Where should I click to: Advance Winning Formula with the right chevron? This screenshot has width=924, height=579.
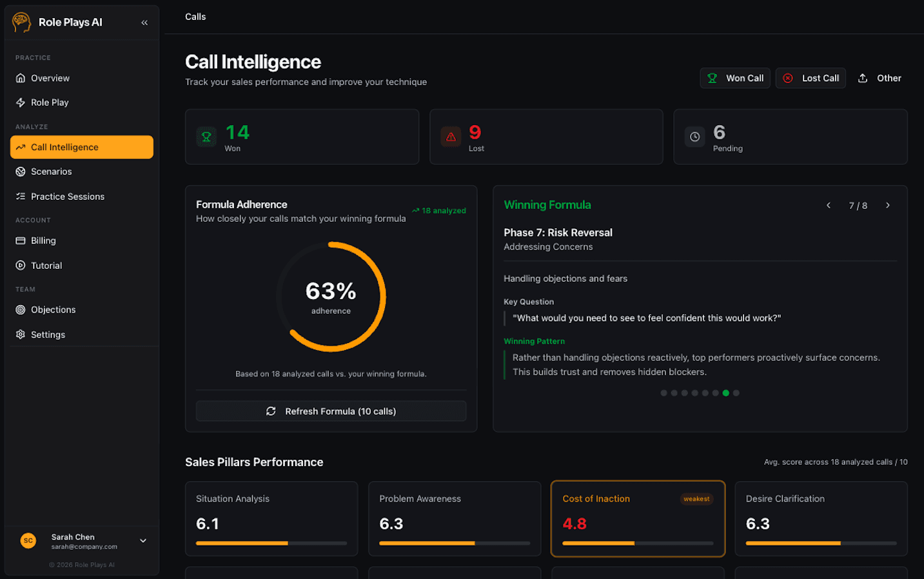887,205
